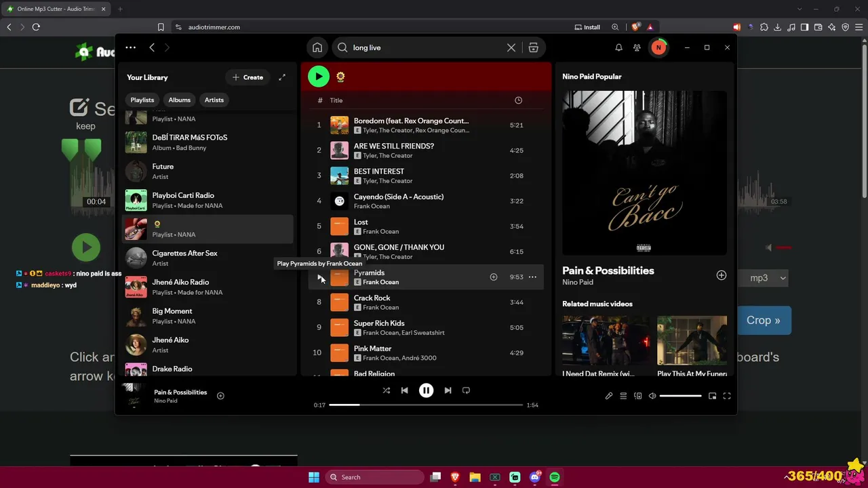This screenshot has width=868, height=488.
Task: Open Brave Shields icon
Action: point(635,27)
